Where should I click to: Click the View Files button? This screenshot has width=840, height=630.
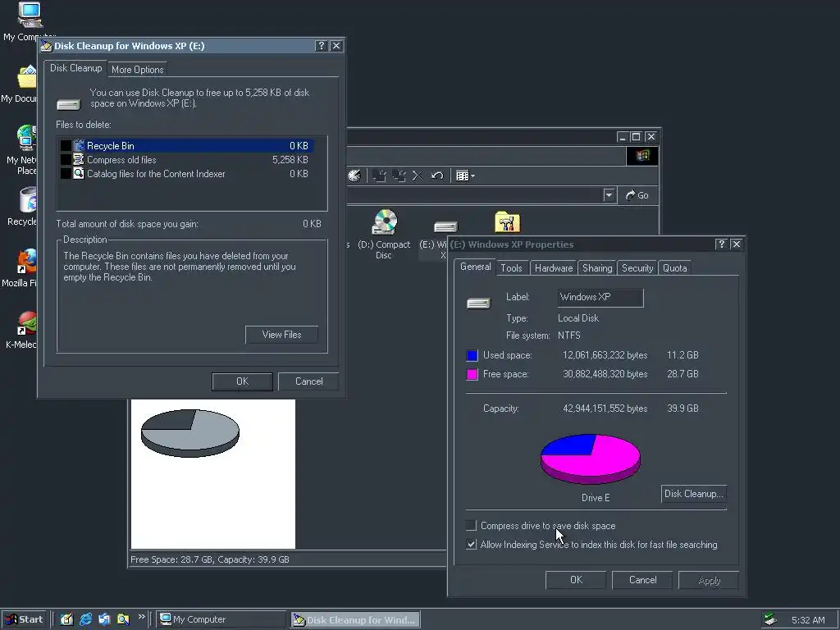click(282, 335)
